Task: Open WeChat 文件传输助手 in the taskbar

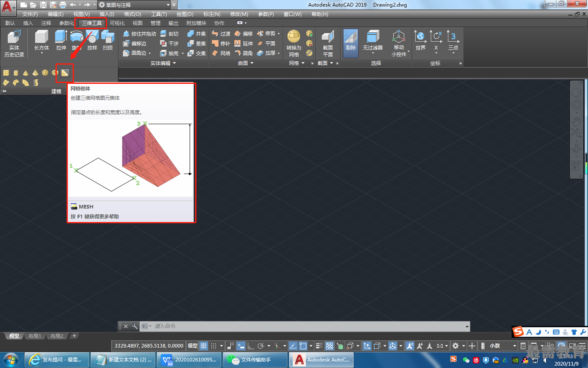Action: [x=256, y=360]
